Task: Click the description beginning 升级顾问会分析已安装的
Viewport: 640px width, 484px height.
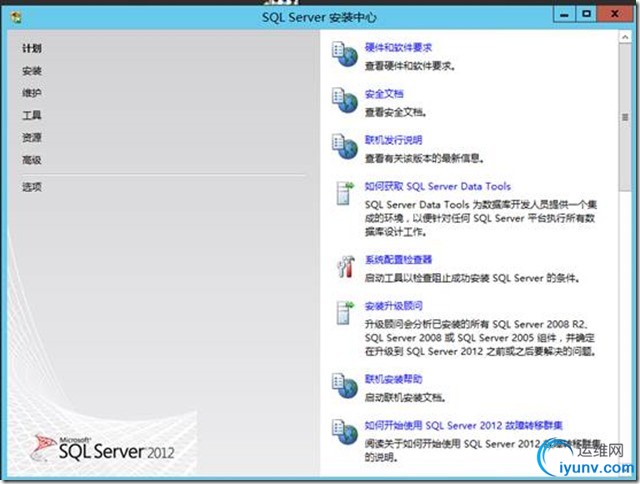Action: point(480,337)
